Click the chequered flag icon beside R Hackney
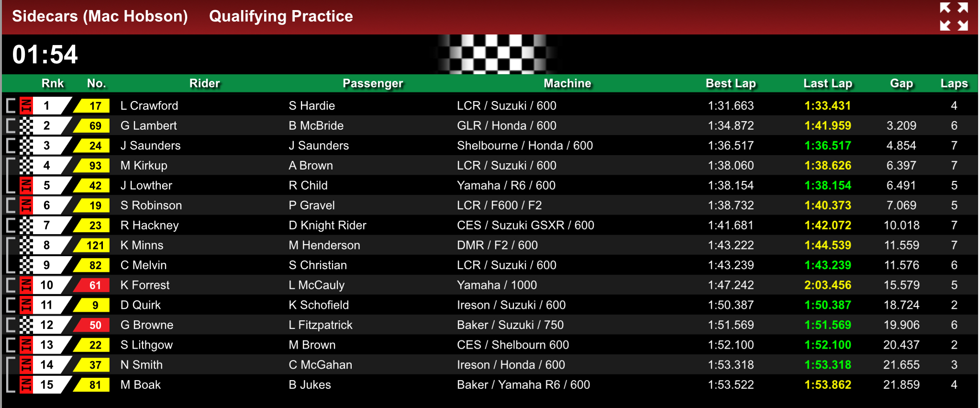The height and width of the screenshot is (408, 980). click(26, 225)
